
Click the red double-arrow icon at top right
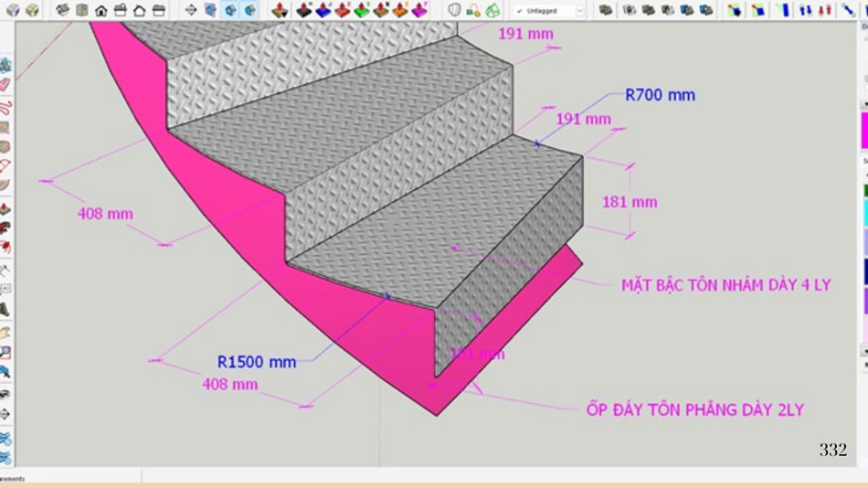(x=825, y=10)
